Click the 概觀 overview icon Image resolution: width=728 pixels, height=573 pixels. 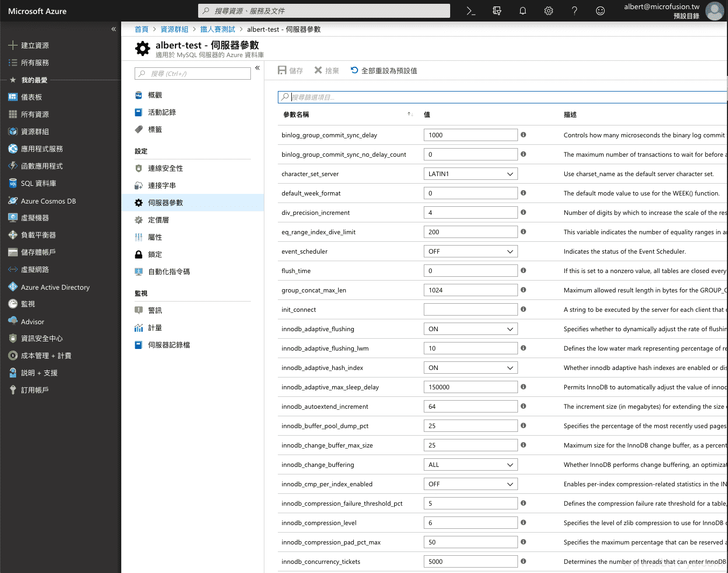click(x=138, y=95)
